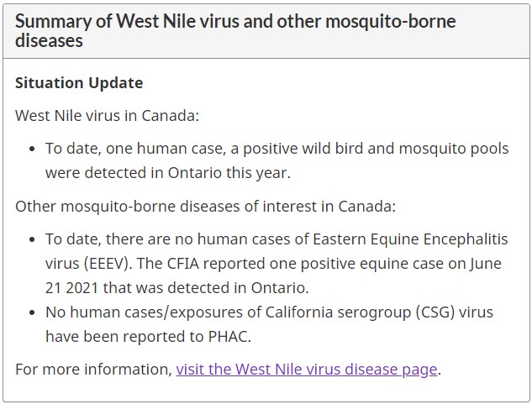The image size is (532, 404).
Task: Click the 'Eastern Equine Encephalitis' phrase
Action: (410, 239)
